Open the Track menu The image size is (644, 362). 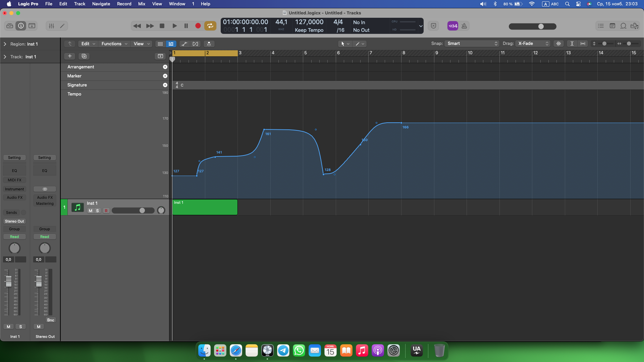pos(79,4)
